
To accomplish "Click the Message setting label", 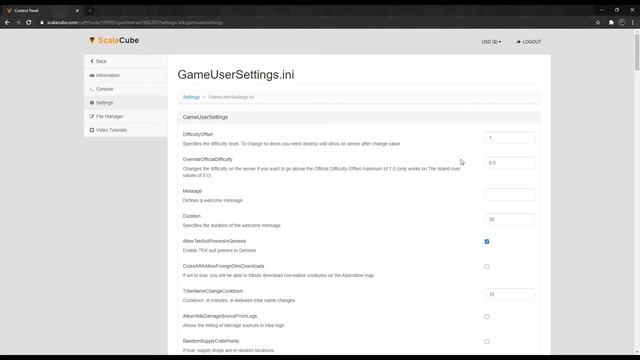I will [x=192, y=191].
